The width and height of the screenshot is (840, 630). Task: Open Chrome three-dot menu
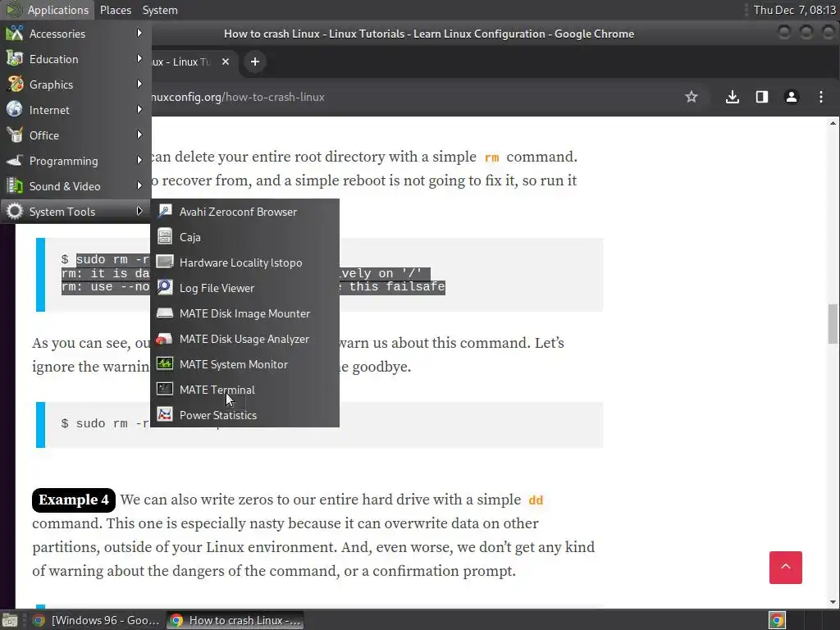pyautogui.click(x=820, y=97)
